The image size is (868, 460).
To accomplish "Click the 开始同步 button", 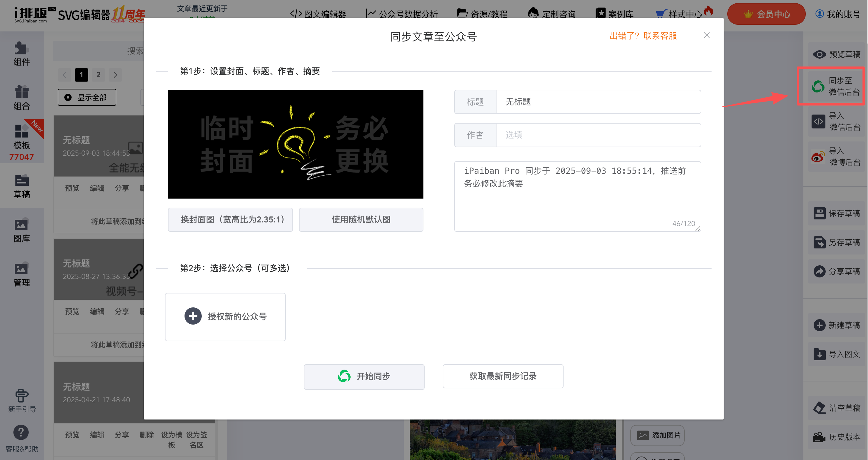I will (364, 376).
